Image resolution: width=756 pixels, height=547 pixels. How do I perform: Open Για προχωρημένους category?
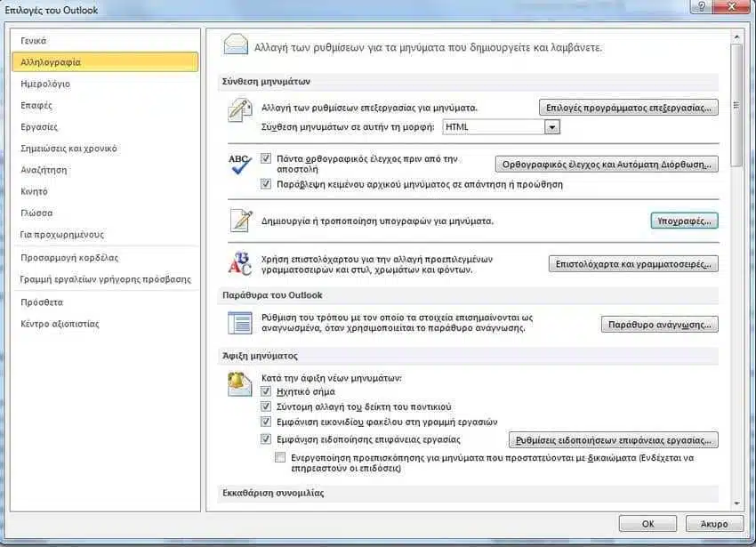coord(105,235)
